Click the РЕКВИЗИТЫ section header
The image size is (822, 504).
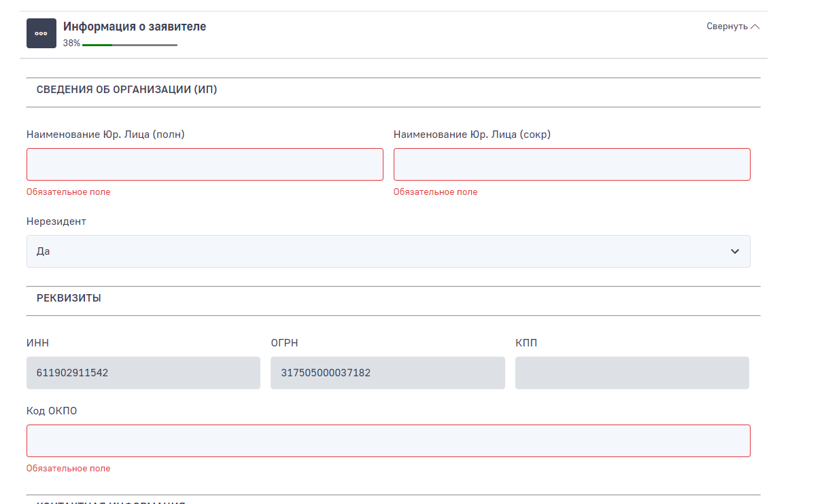click(69, 298)
